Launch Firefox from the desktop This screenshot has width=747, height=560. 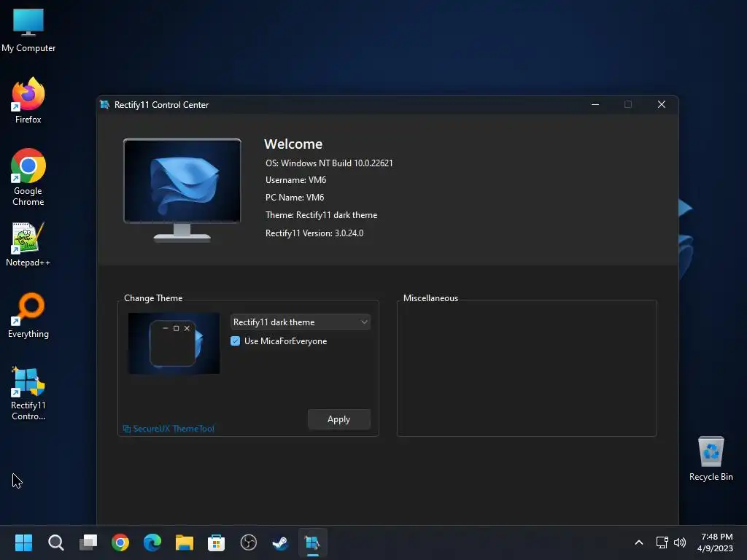click(28, 100)
